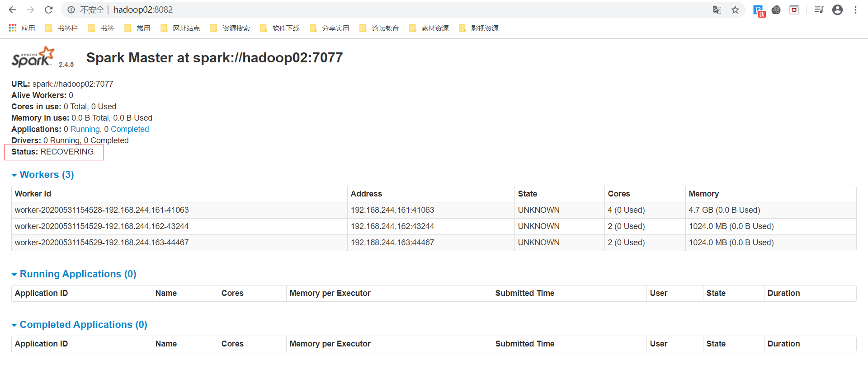This screenshot has width=868, height=379.
Task: Open the red shield extension icon
Action: click(794, 9)
